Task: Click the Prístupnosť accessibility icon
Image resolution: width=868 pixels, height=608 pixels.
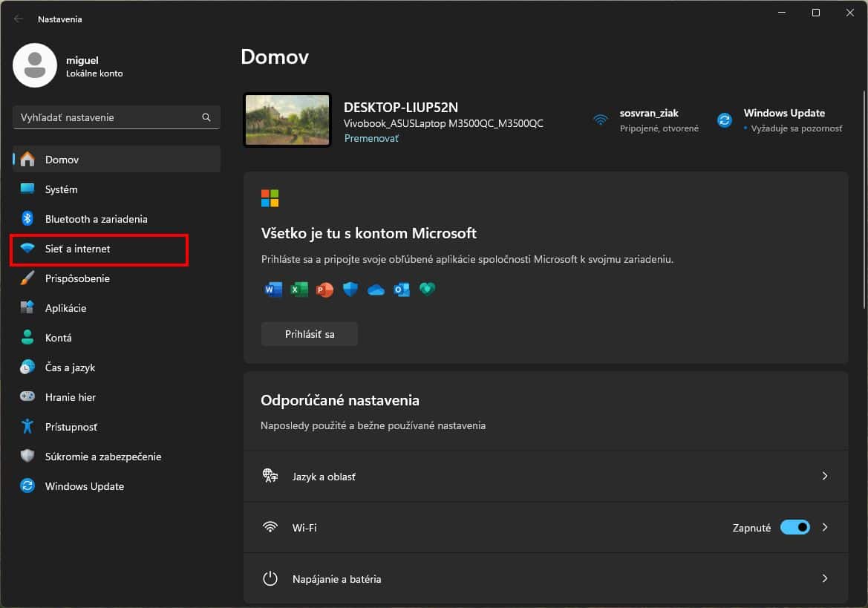Action: [x=27, y=426]
